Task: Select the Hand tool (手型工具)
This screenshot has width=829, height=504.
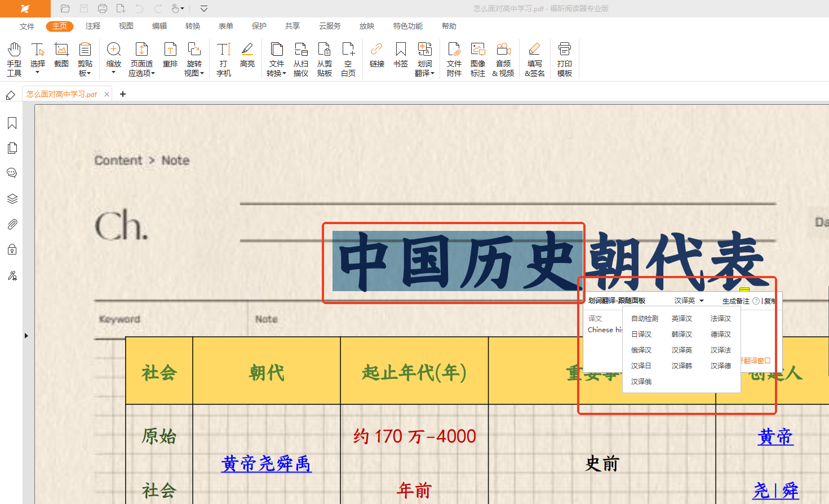Action: [14, 59]
